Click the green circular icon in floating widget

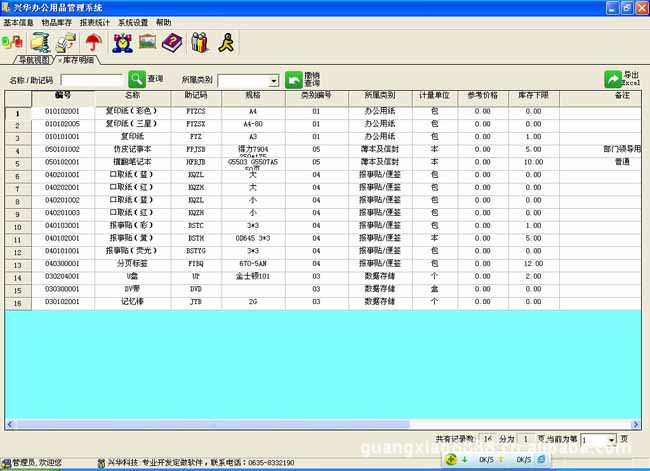tap(451, 459)
